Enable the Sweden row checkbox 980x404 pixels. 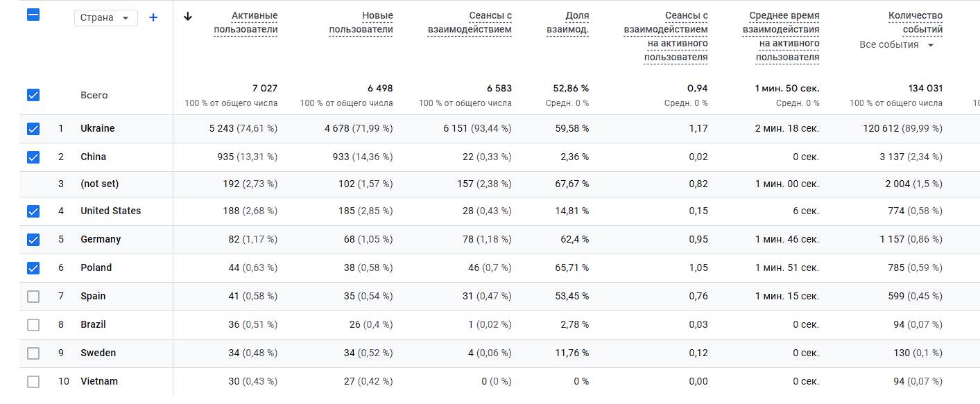click(33, 353)
